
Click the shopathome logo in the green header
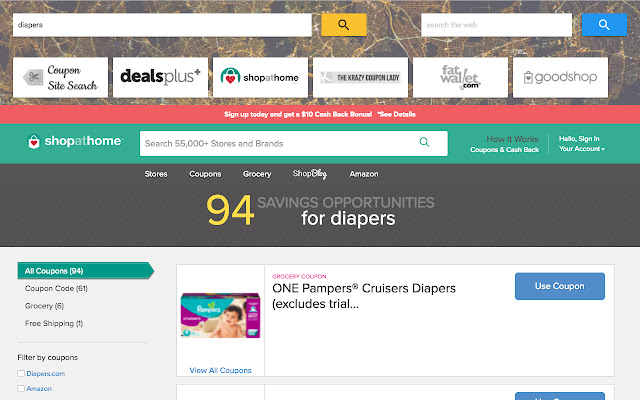(x=75, y=141)
